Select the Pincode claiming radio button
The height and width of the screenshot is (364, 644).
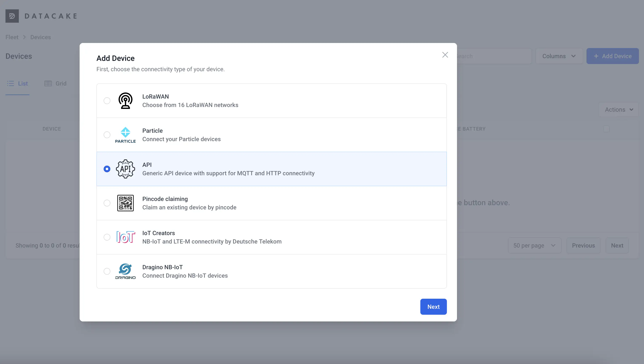[107, 203]
